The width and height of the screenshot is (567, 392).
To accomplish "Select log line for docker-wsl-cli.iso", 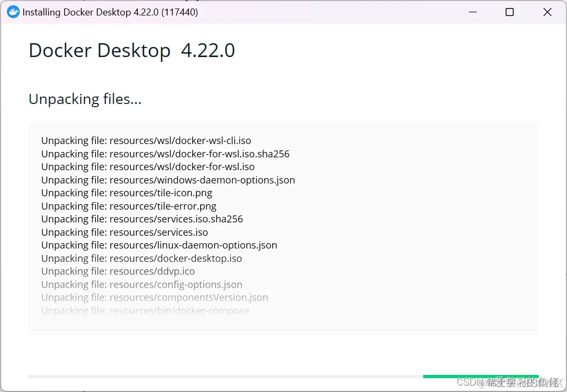I will tap(146, 141).
